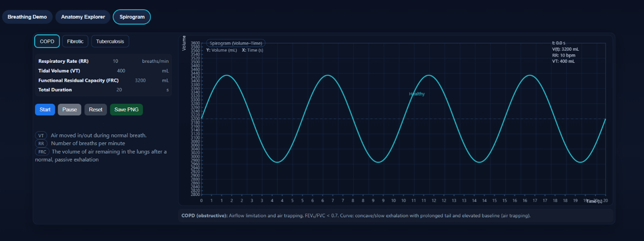This screenshot has height=241, width=644.
Task: Click the FRC legend badge
Action: [42, 152]
